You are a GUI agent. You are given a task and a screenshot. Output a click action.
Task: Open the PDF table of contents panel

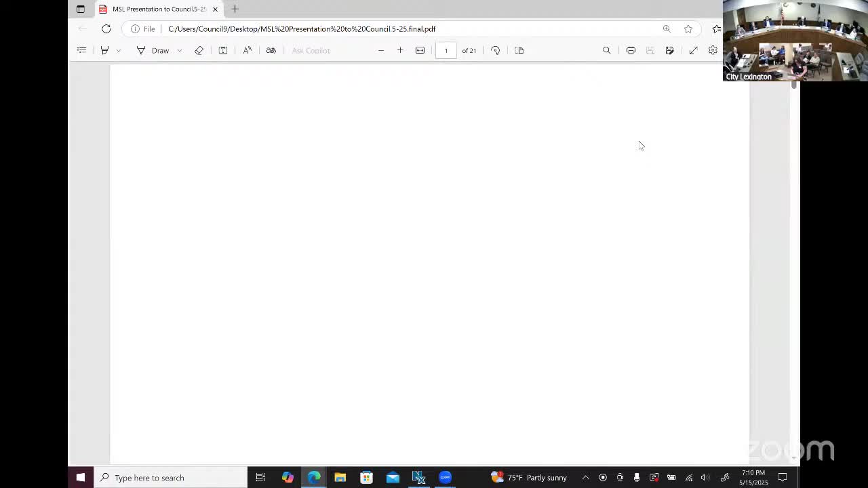tap(81, 50)
